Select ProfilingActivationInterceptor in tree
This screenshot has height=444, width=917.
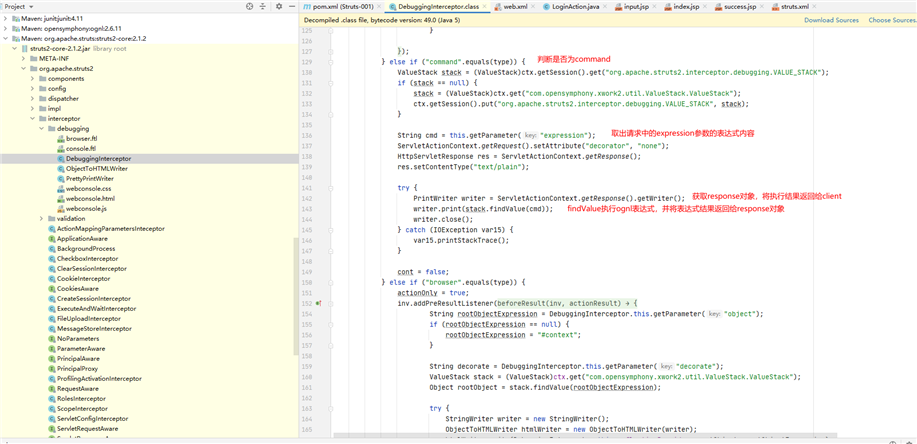point(99,378)
